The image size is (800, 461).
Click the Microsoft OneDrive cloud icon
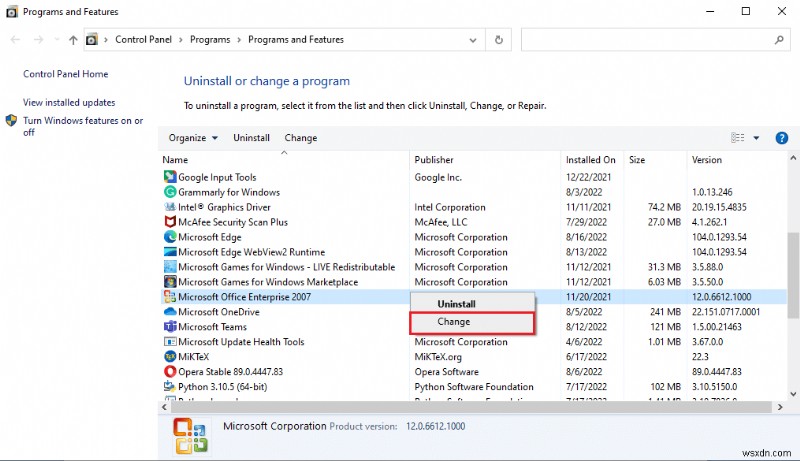169,312
